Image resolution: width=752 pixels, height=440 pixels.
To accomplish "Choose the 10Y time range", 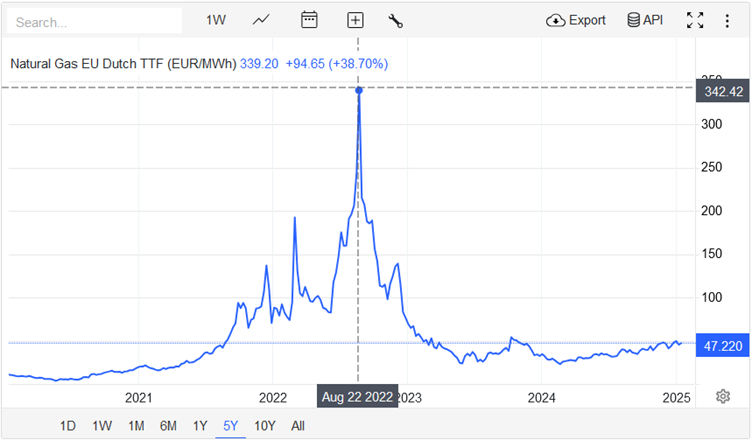I will (265, 426).
